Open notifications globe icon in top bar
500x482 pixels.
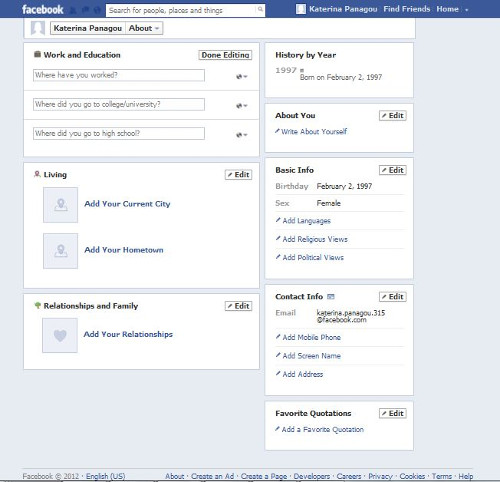pyautogui.click(x=97, y=10)
